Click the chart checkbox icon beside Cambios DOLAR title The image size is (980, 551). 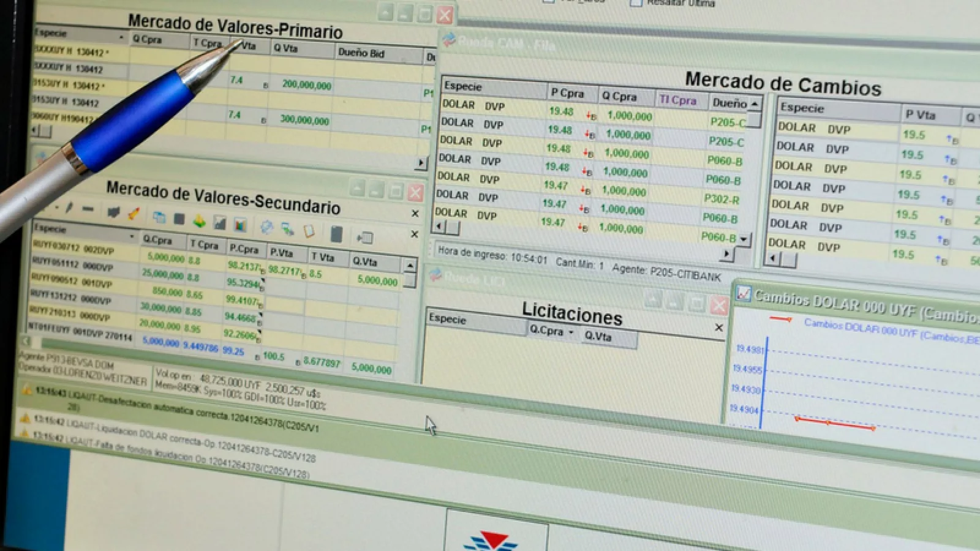[743, 293]
